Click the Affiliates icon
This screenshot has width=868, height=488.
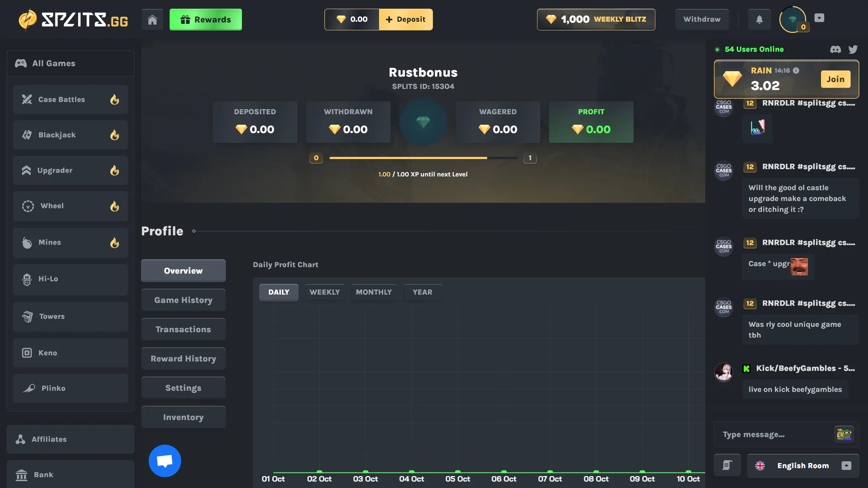(21, 439)
